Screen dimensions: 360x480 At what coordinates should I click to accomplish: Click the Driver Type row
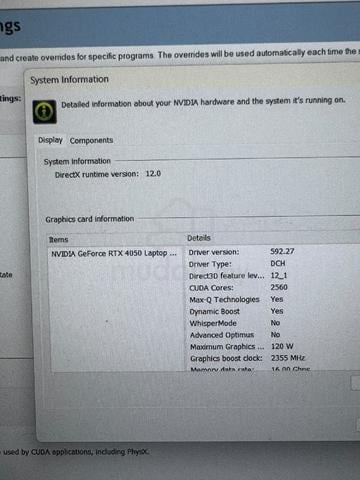click(x=273, y=264)
